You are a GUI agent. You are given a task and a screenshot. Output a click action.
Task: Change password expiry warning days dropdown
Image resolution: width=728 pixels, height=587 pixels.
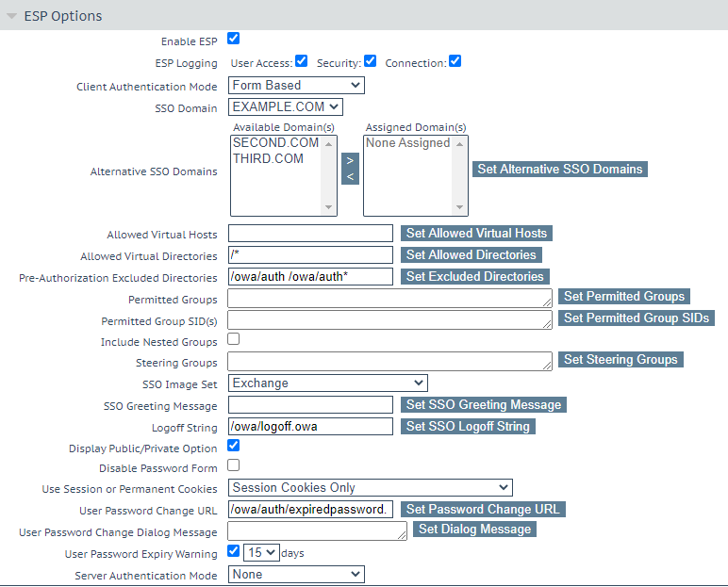[262, 553]
